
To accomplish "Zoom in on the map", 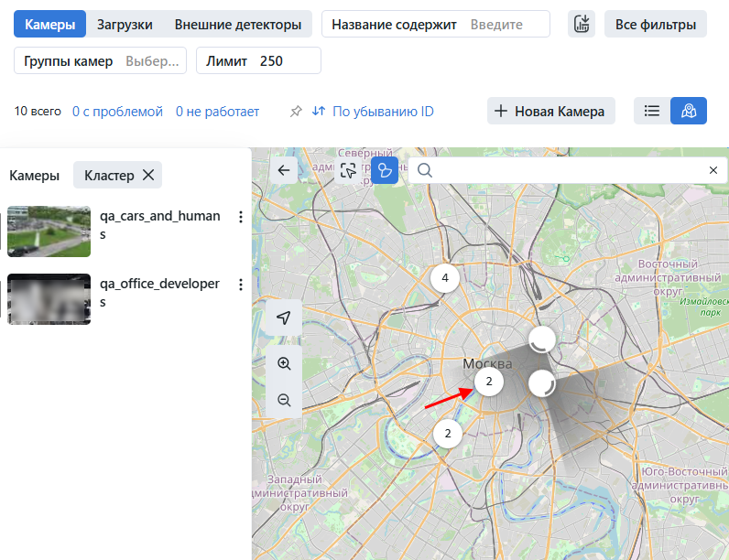I will pos(284,363).
